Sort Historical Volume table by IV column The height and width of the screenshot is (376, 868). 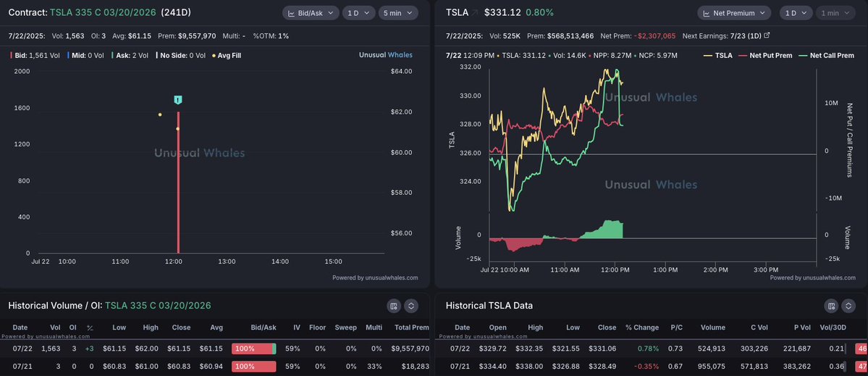[x=297, y=327]
